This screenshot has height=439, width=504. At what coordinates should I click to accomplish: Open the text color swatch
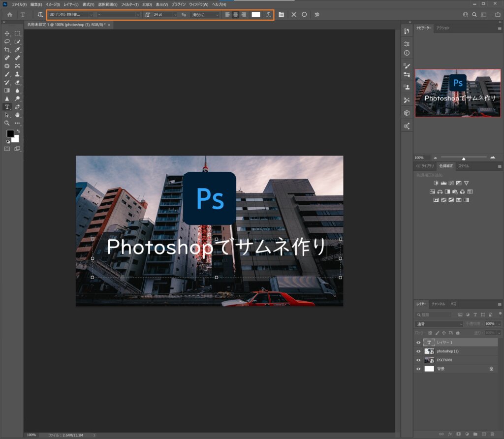[x=256, y=14]
